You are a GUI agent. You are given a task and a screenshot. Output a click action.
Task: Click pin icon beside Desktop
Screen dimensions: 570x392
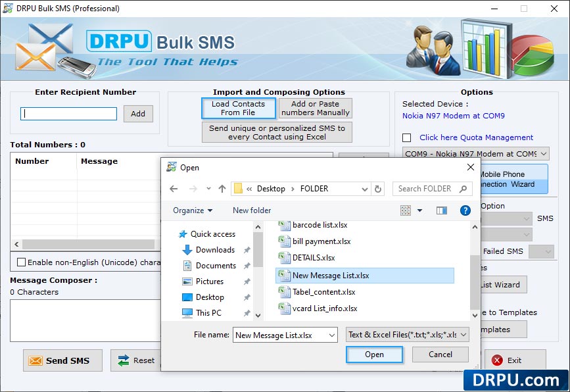pyautogui.click(x=247, y=297)
